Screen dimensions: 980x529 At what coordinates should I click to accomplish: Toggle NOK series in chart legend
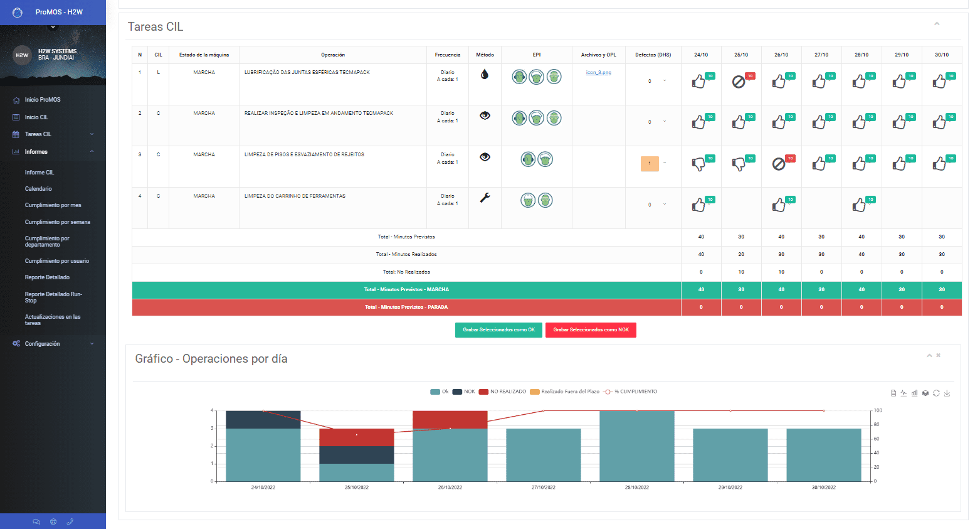click(x=464, y=392)
